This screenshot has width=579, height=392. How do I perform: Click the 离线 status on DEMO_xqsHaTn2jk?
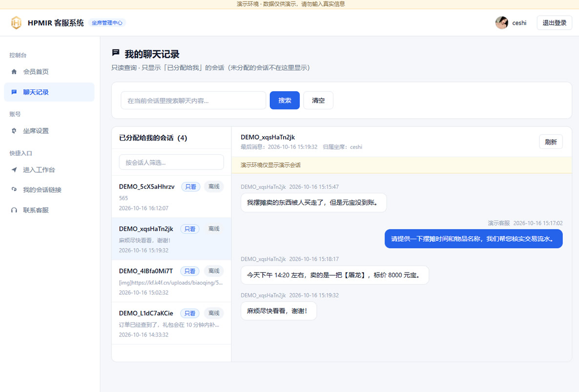pos(214,229)
